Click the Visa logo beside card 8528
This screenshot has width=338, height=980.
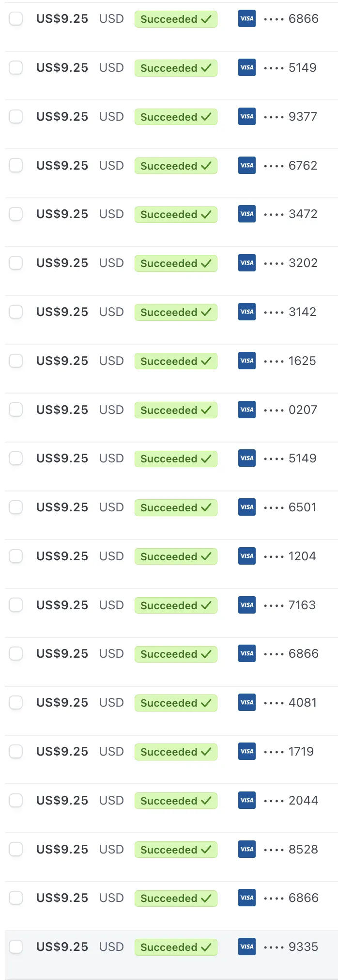pyautogui.click(x=247, y=849)
